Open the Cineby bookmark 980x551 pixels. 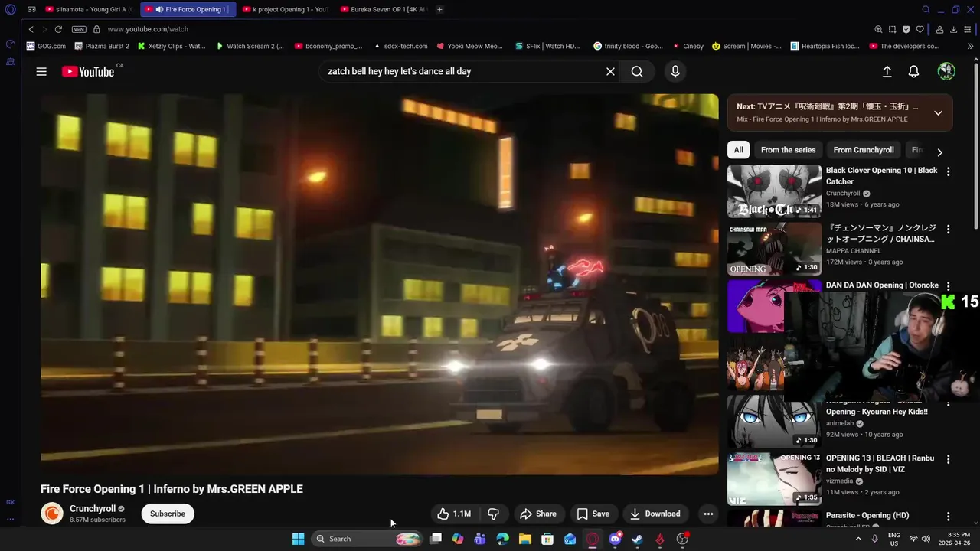point(688,46)
